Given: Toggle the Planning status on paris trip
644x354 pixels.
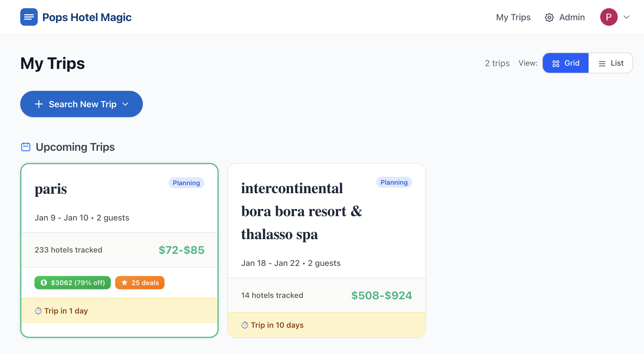Looking at the screenshot, I should [x=186, y=183].
